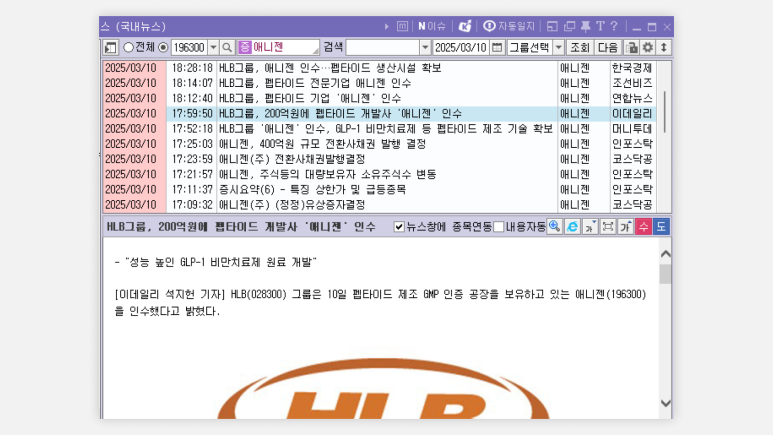Viewport: 773px width, 435px height.
Task: Click the small play arrow in title bar
Action: [386, 27]
